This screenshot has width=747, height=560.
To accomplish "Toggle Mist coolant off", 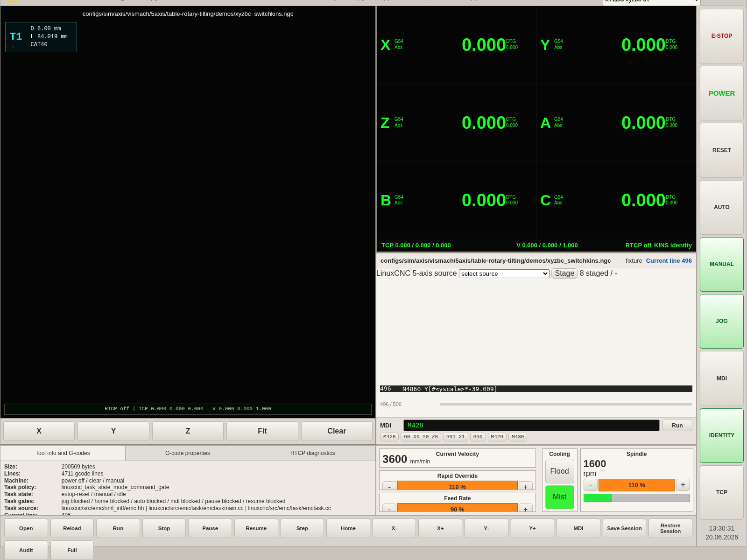I will point(559,497).
